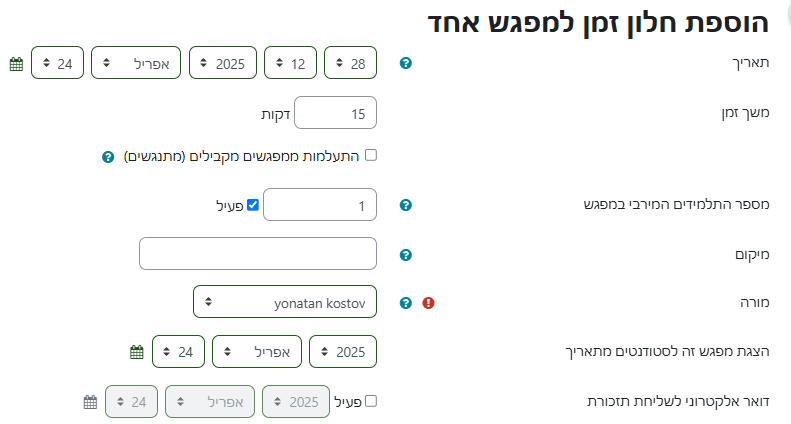Open calendar picker for הצגת מפגש זה לסטודנטים

click(137, 352)
